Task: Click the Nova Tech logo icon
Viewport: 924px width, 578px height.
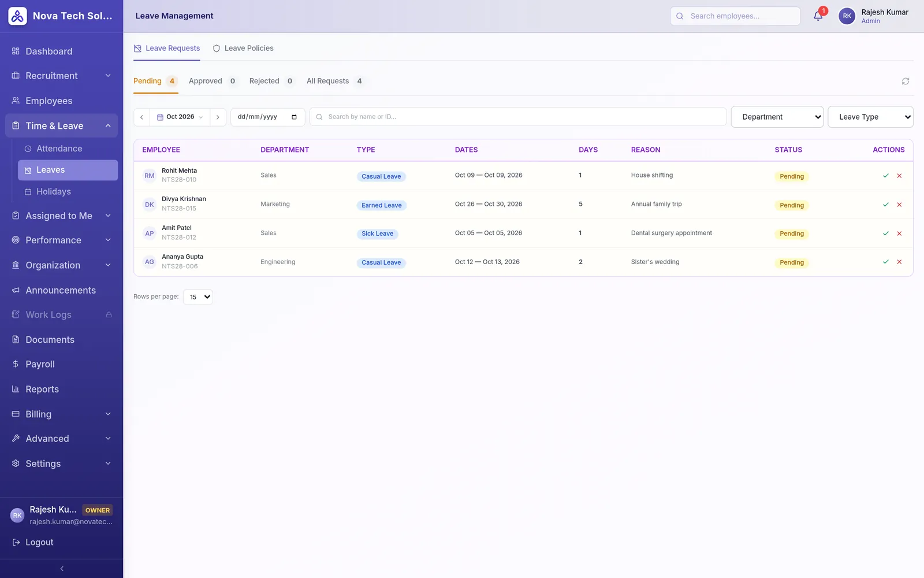Action: (x=17, y=16)
